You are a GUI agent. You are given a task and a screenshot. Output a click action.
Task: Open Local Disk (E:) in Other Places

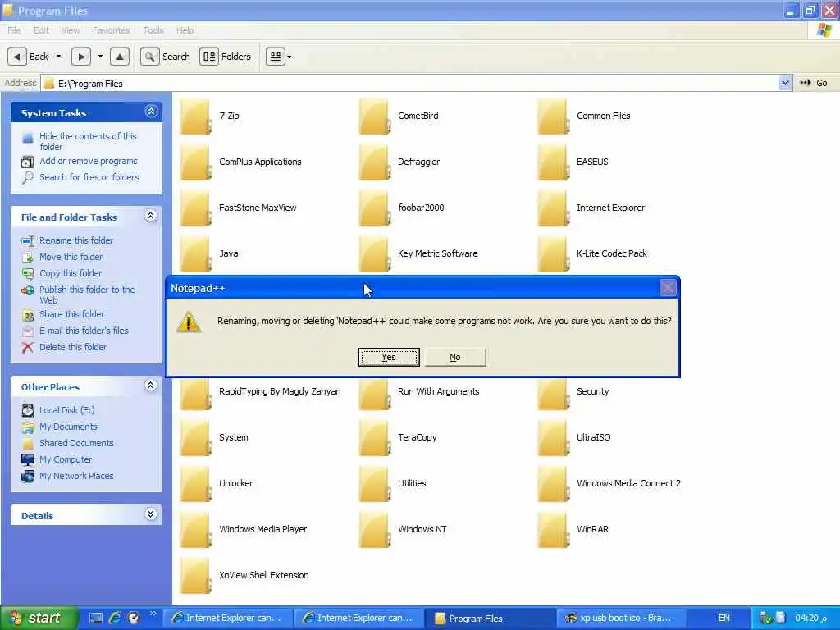tap(66, 410)
